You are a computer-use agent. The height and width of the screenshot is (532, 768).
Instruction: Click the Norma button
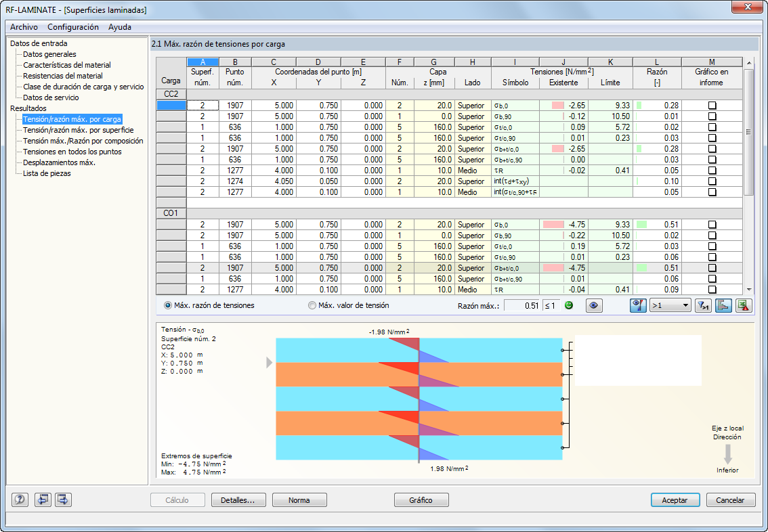pyautogui.click(x=299, y=500)
